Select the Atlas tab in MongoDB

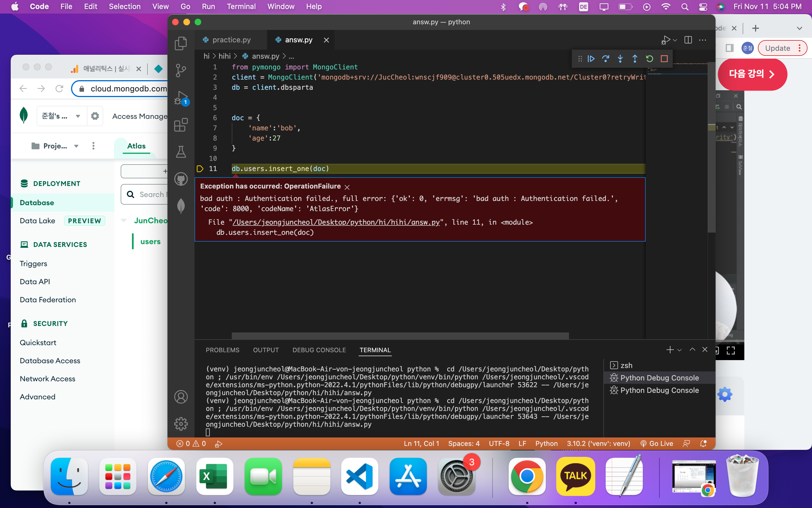click(136, 146)
